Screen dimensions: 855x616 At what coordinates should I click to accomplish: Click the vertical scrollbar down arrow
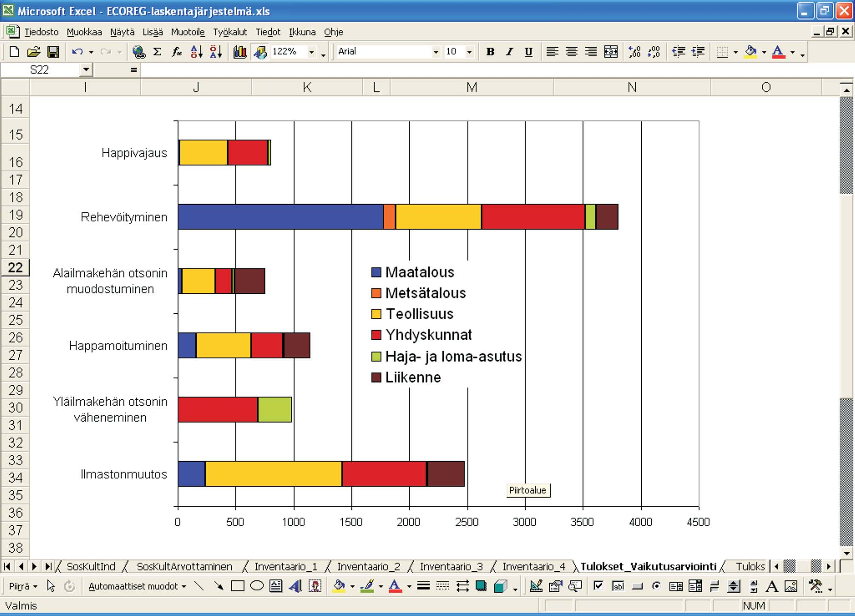[x=846, y=553]
